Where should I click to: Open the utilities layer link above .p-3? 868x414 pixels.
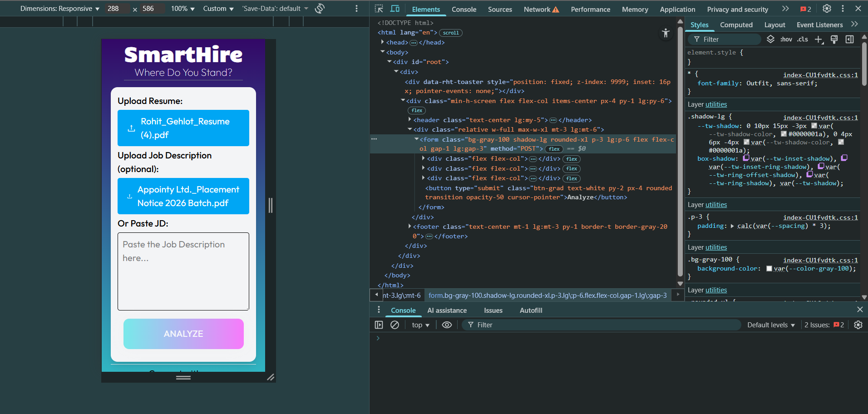716,205
